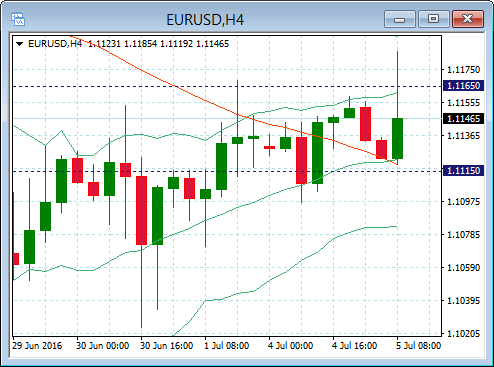This screenshot has height=367, width=494.
Task: Click the 1 Jul 08:00 time label
Action: [227, 346]
